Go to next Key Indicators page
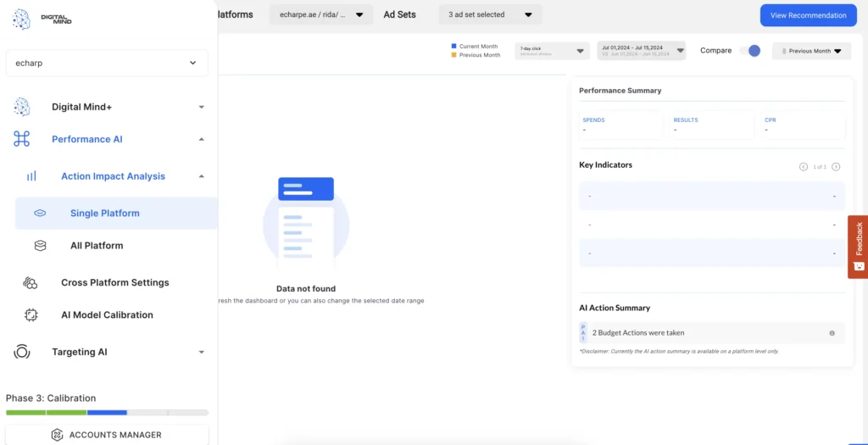Viewport: 868px width, 445px height. click(836, 167)
